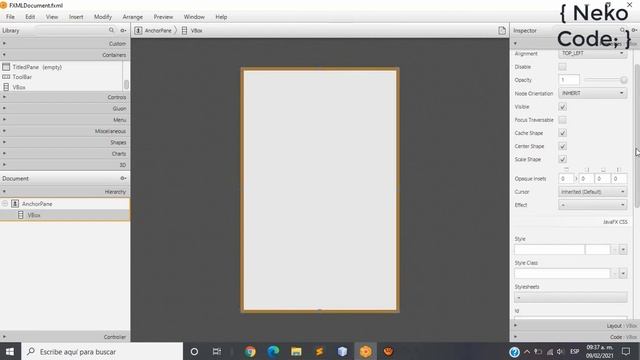Click the Library list scrollbar

tap(126, 84)
